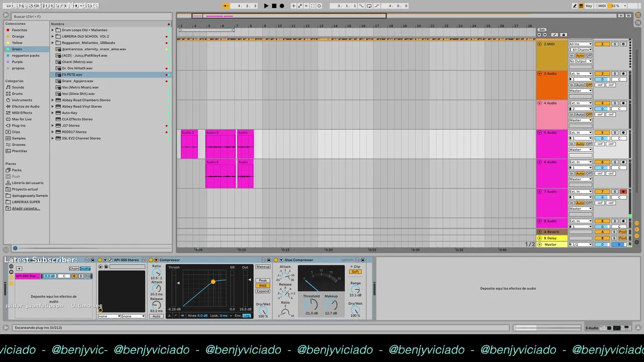Click the W button above tracks

(628, 16)
